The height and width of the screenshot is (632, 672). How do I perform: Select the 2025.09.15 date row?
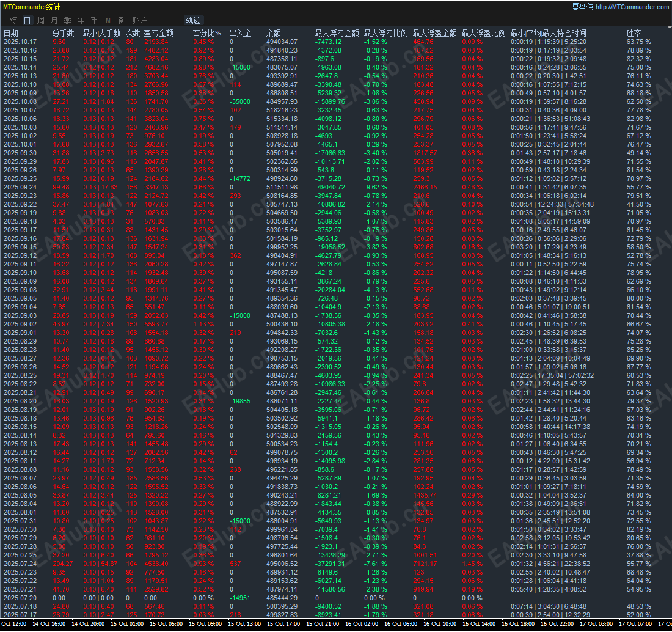pyautogui.click(x=20, y=247)
